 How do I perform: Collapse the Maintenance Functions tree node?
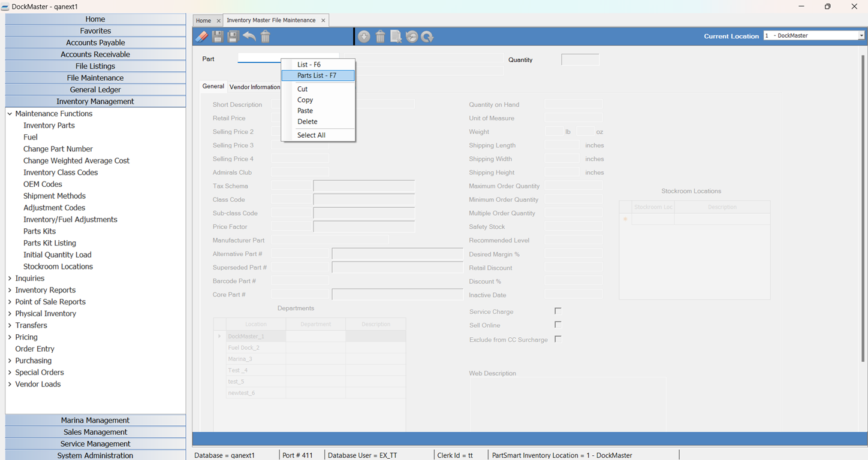tap(10, 114)
